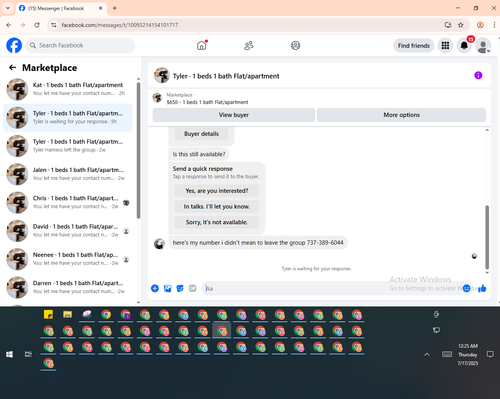Click the browser back arrow
Screen dimensions: 500x399
click(x=9, y=25)
